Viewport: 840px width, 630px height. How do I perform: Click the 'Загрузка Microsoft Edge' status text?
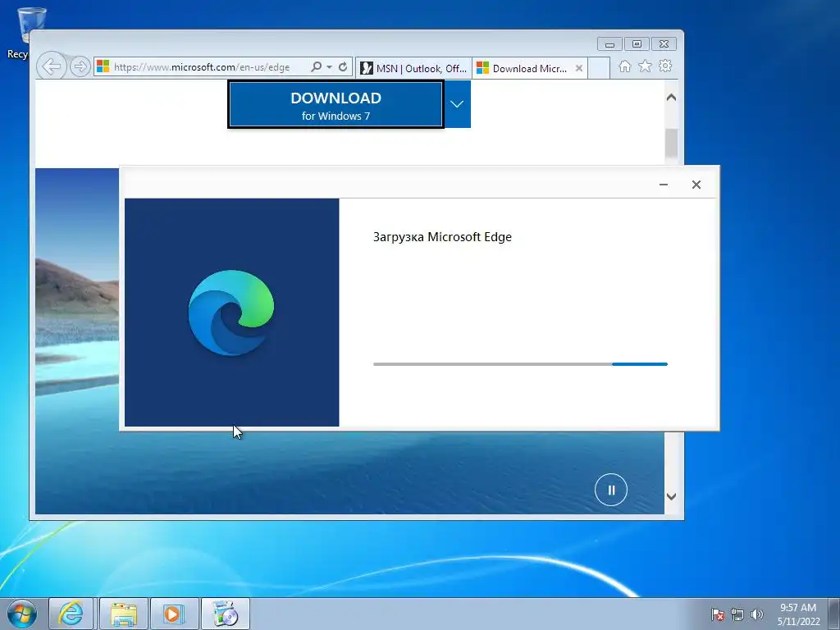[442, 237]
